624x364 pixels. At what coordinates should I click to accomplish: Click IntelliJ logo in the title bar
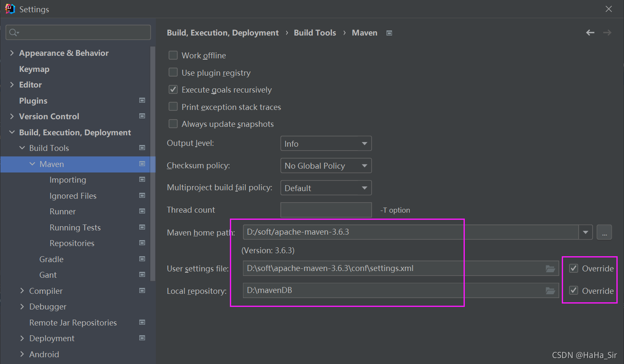10,9
